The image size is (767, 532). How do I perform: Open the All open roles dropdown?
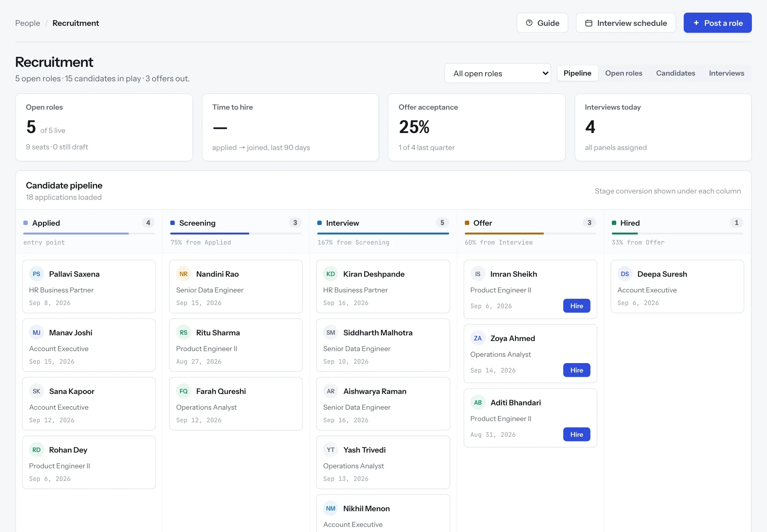point(497,73)
